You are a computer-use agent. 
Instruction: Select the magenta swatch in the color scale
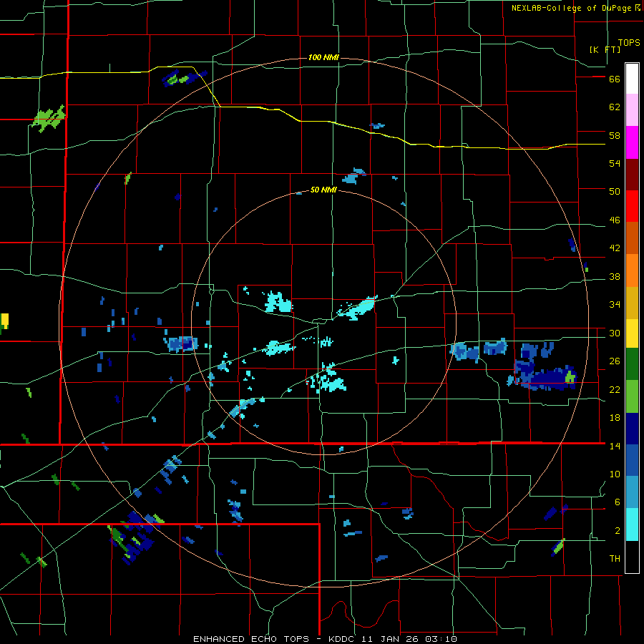(x=632, y=142)
